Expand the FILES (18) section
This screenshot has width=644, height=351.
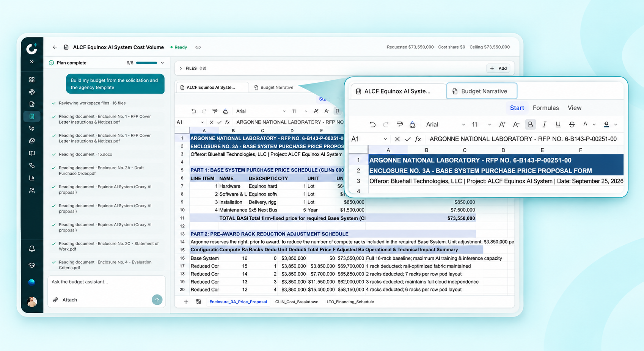[x=181, y=69]
